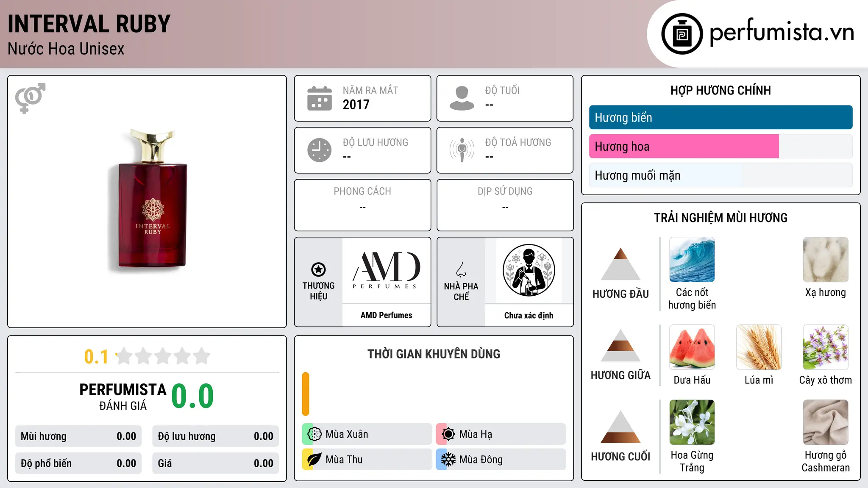Viewport: 868px width, 488px height.
Task: Click the Hương giữa pyramid icon
Action: pos(620,345)
